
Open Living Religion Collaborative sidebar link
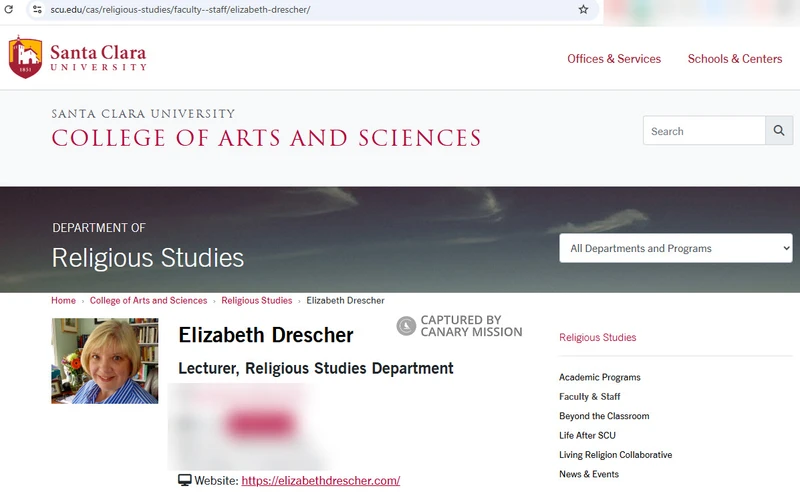[x=615, y=455]
